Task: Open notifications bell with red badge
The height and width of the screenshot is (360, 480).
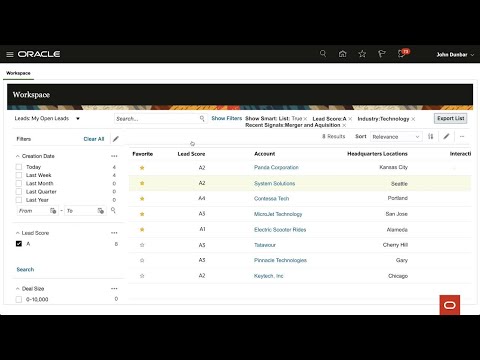Action: point(403,53)
